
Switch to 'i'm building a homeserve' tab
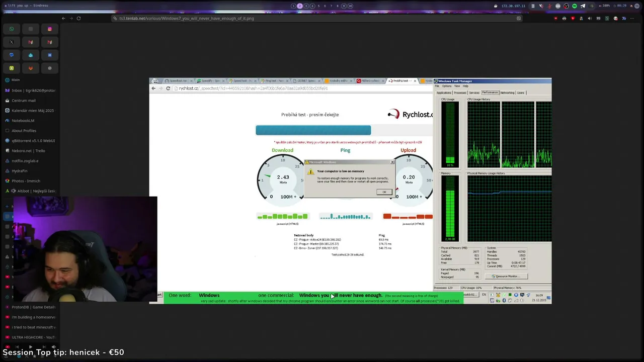click(x=30, y=317)
